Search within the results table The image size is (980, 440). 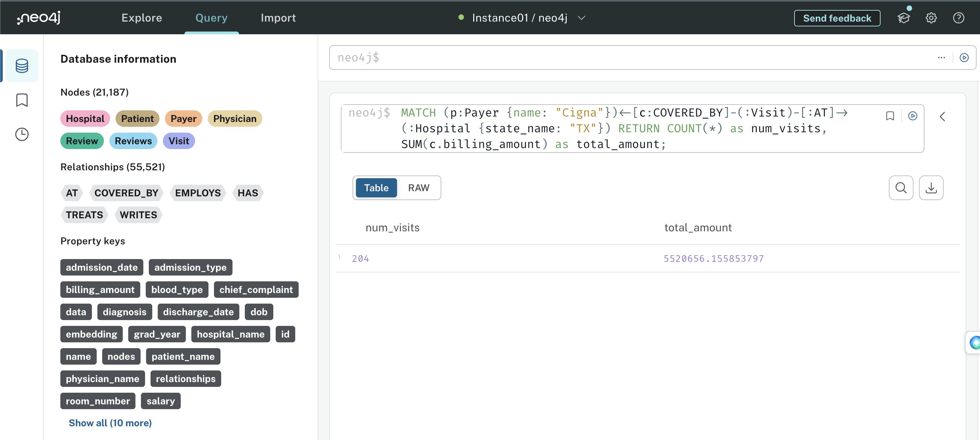[900, 188]
